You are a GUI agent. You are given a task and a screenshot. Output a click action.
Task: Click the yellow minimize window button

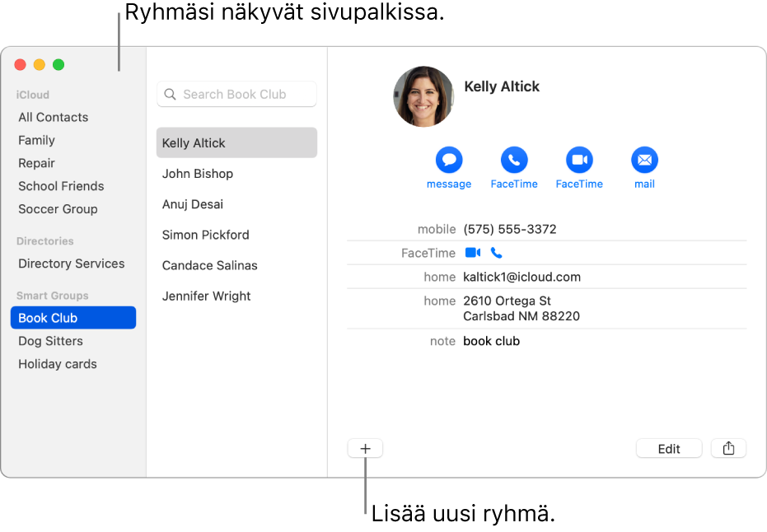pyautogui.click(x=40, y=64)
